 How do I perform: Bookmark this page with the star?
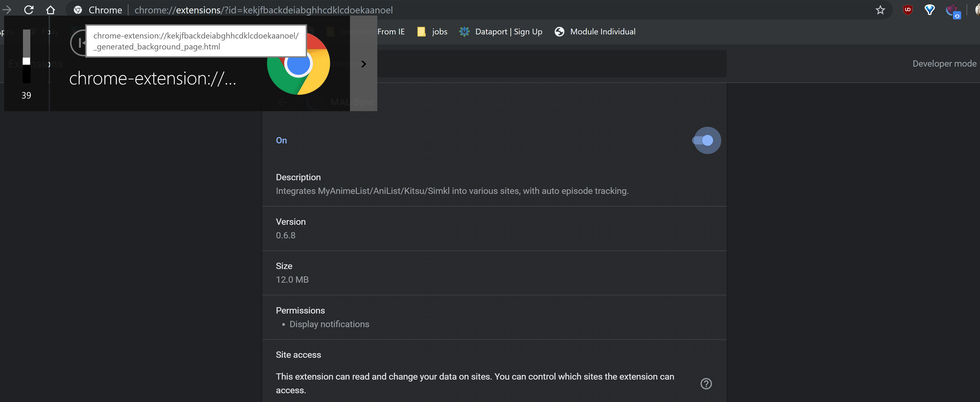coord(880,10)
